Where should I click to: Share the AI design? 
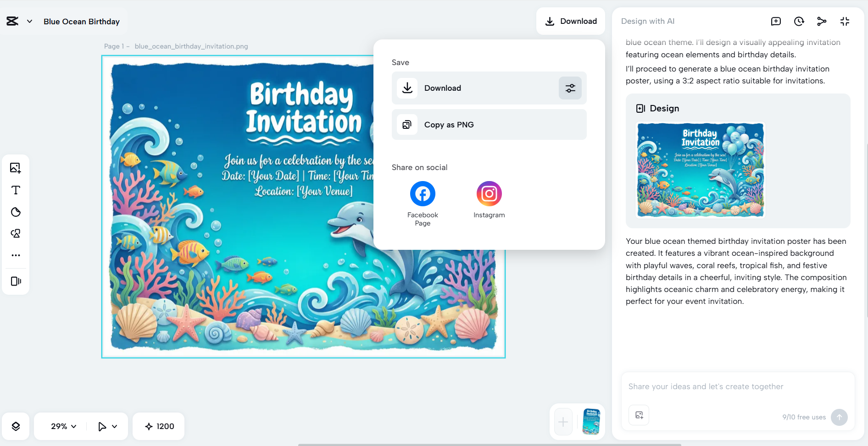click(822, 21)
